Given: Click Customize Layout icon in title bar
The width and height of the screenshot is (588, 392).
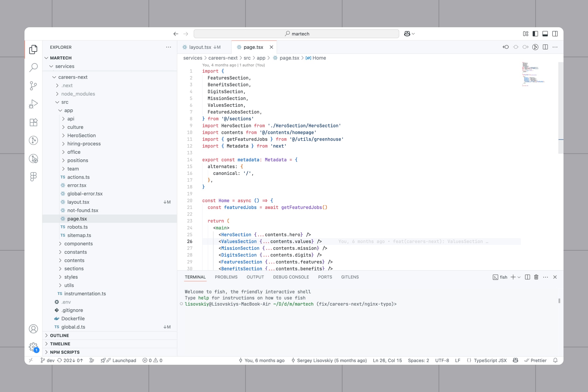Looking at the screenshot, I should click(x=526, y=34).
